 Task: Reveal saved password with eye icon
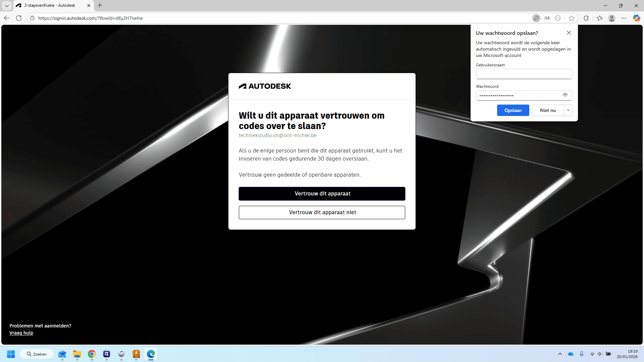click(565, 95)
